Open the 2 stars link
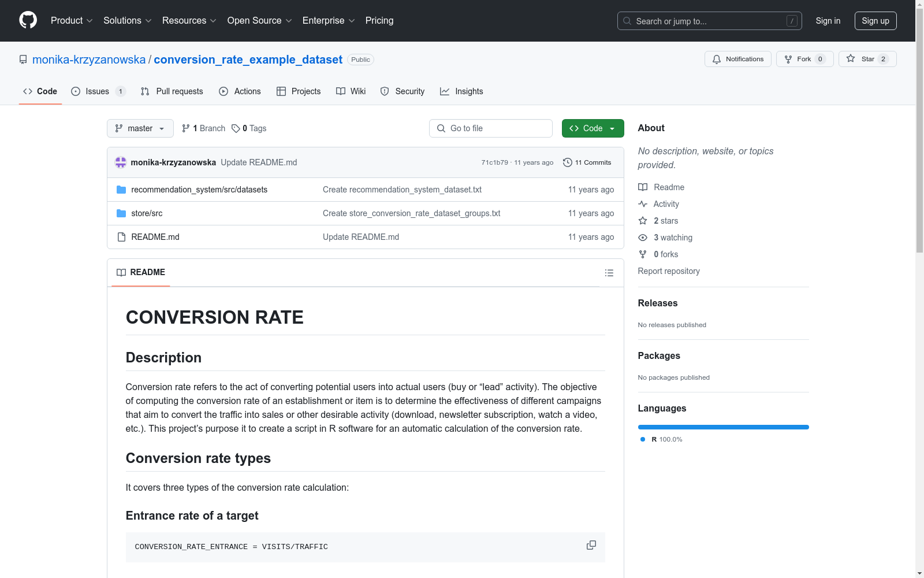This screenshot has height=578, width=924. 658,221
